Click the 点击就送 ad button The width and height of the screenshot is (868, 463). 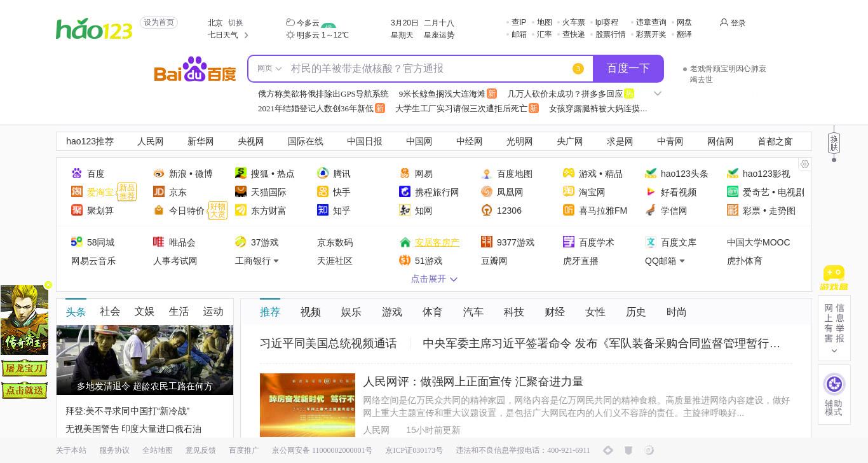tap(25, 390)
